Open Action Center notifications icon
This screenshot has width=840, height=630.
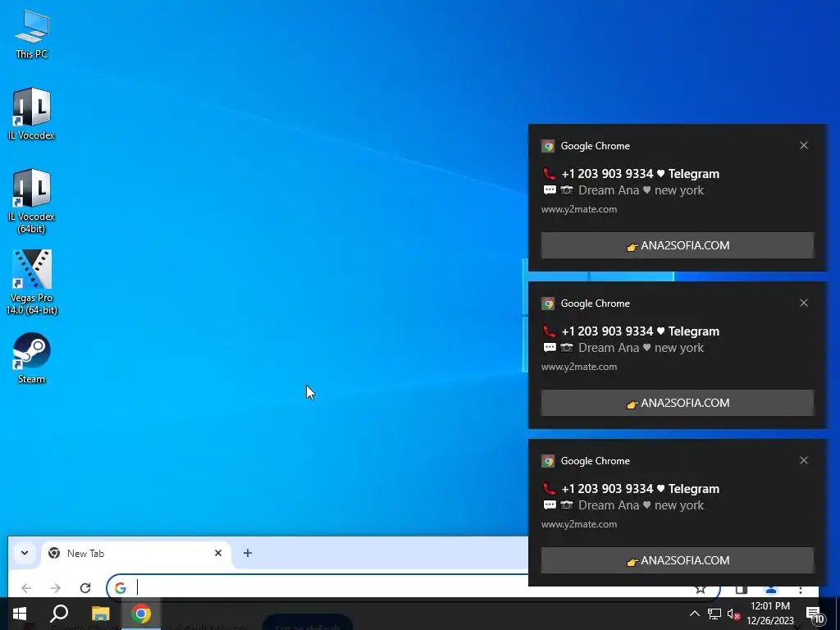[815, 614]
